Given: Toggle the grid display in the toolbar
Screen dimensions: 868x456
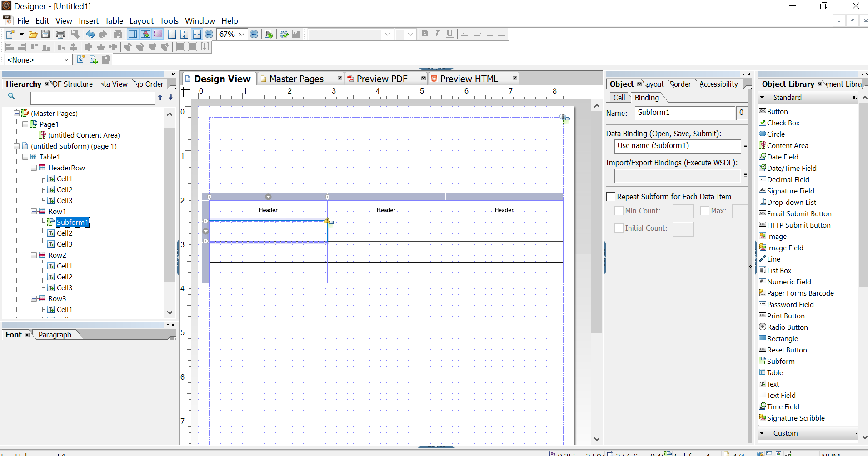Looking at the screenshot, I should [x=133, y=34].
